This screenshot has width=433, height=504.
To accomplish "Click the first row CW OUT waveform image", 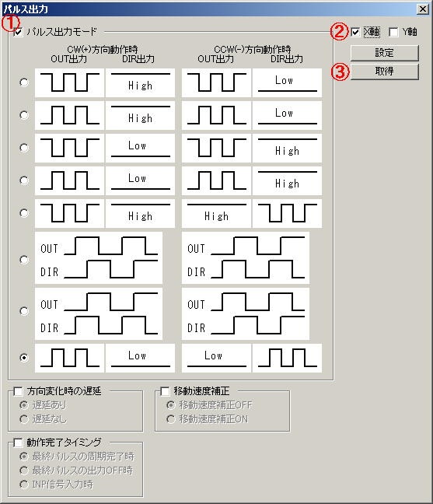I will coord(70,82).
